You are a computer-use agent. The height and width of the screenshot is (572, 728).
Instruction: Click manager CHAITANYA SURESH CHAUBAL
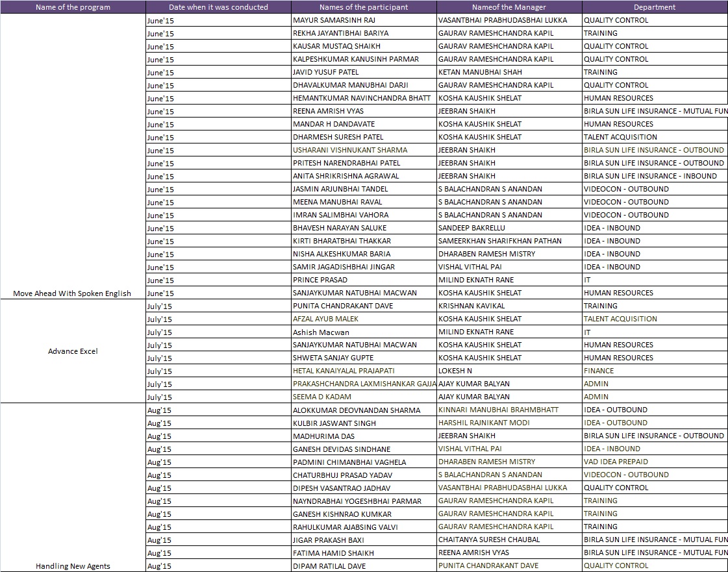[x=509, y=540]
